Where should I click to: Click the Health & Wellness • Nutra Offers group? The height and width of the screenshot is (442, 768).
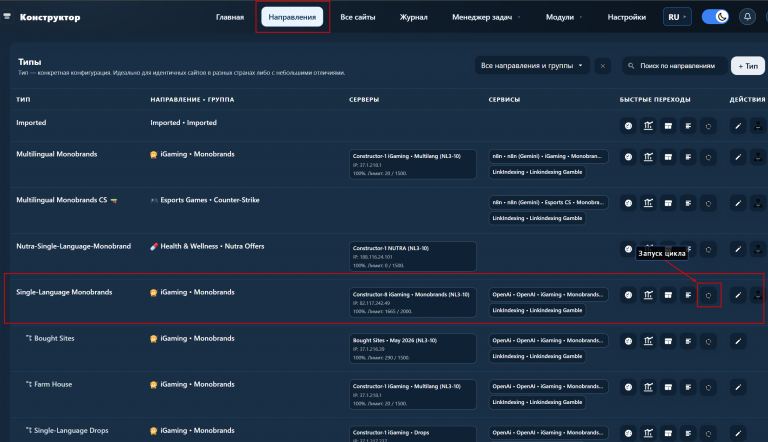(x=212, y=246)
